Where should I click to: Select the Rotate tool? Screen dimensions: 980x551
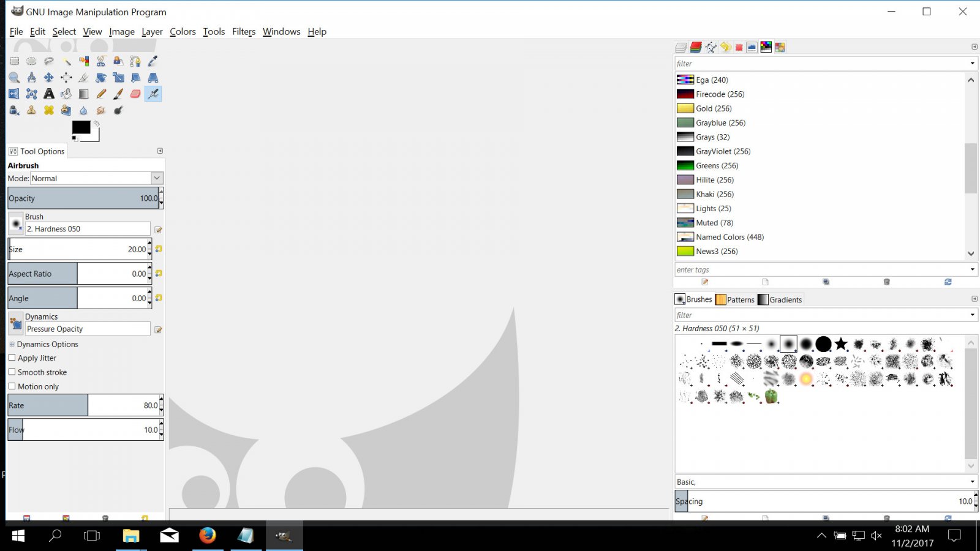click(101, 78)
